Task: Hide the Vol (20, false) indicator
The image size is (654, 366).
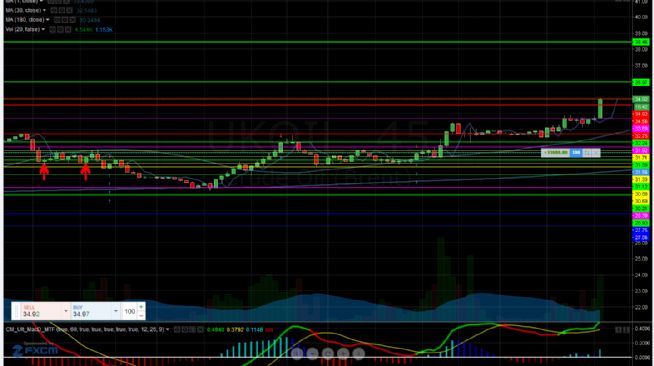Action: click(52, 30)
